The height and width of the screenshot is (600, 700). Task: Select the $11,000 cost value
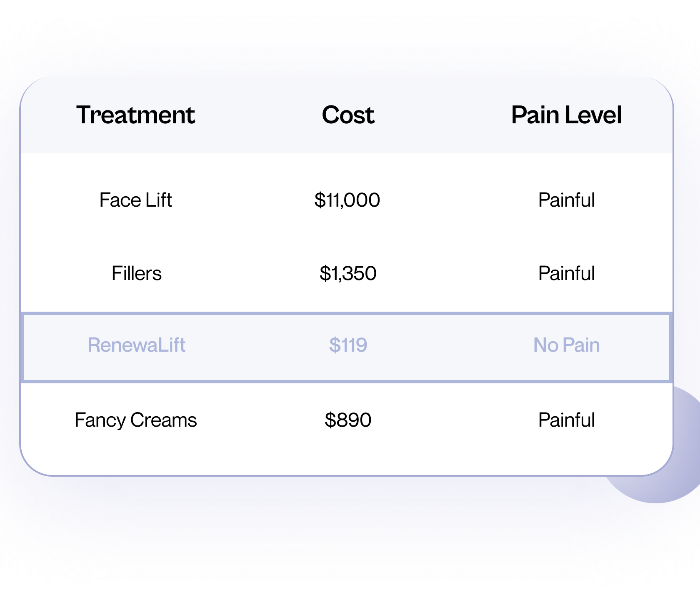pos(347,200)
